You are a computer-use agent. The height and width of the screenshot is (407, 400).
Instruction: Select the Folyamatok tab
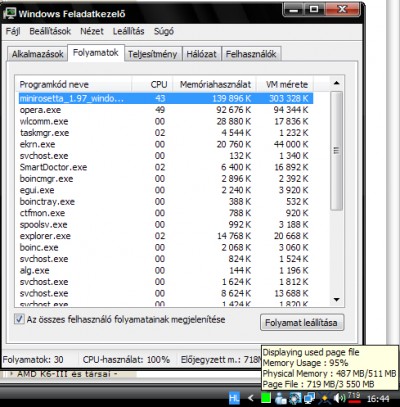click(96, 53)
